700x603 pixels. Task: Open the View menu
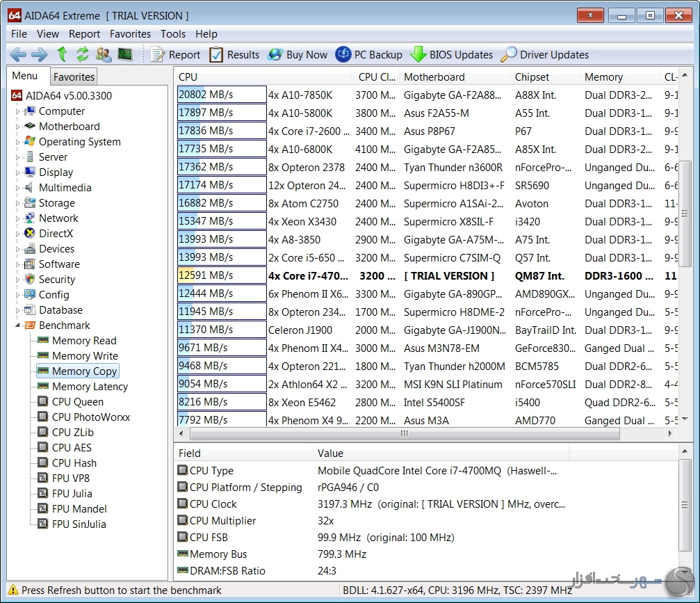[x=48, y=34]
